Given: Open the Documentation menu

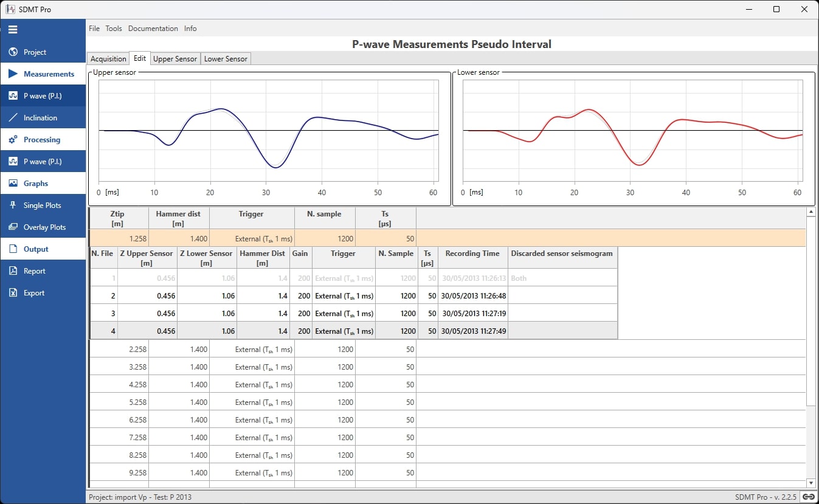Looking at the screenshot, I should point(153,29).
